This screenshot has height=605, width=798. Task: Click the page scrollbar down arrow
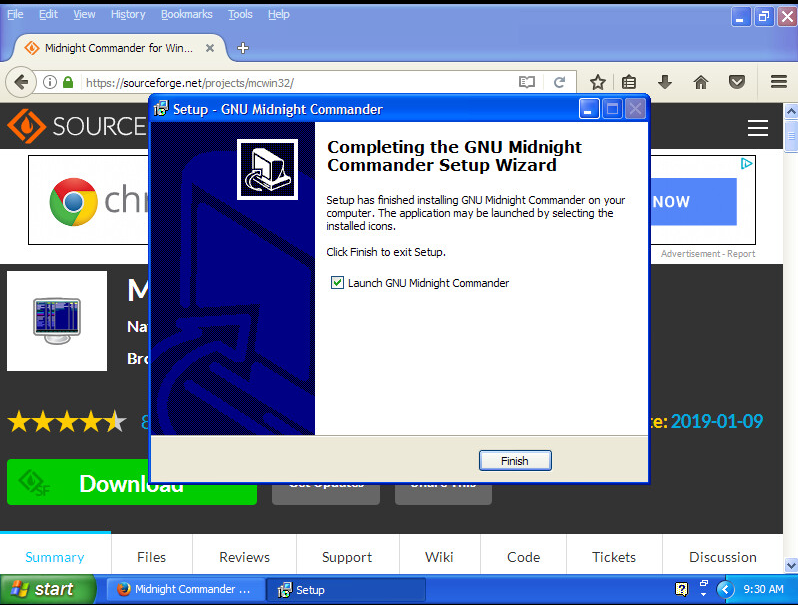[791, 565]
